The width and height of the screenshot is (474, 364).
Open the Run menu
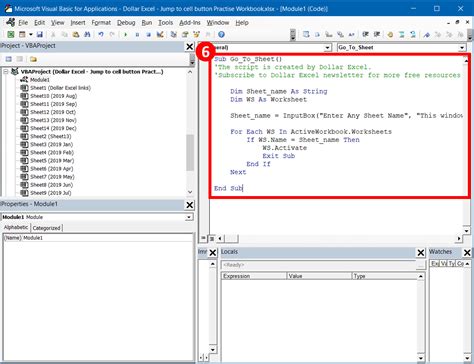[147, 23]
